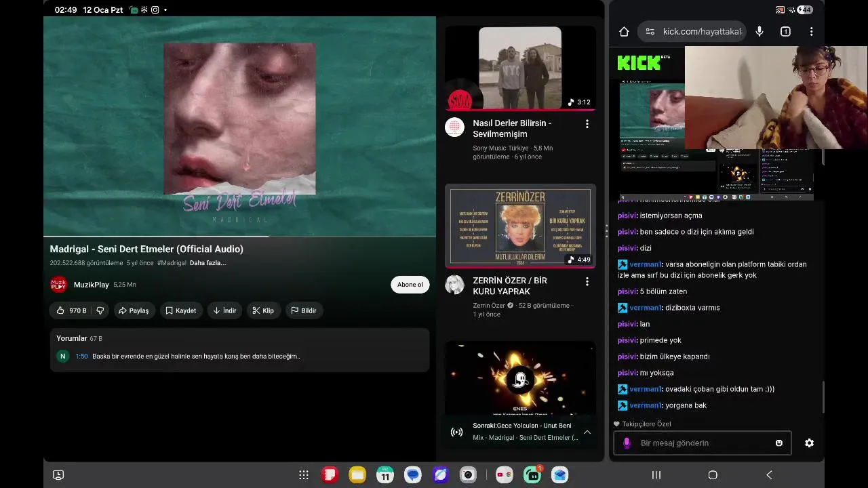Open emoji picker in Kick chat
868x488 pixels.
coord(779,443)
